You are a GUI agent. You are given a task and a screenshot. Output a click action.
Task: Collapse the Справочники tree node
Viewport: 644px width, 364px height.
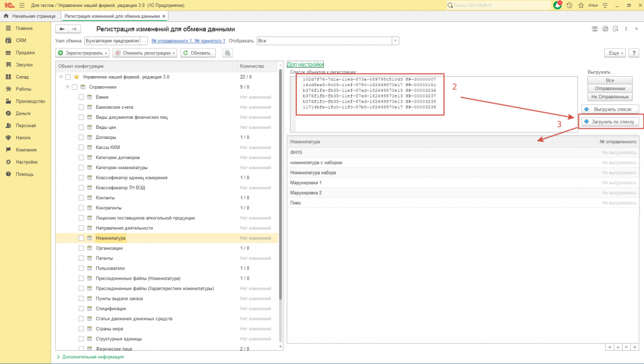click(67, 87)
